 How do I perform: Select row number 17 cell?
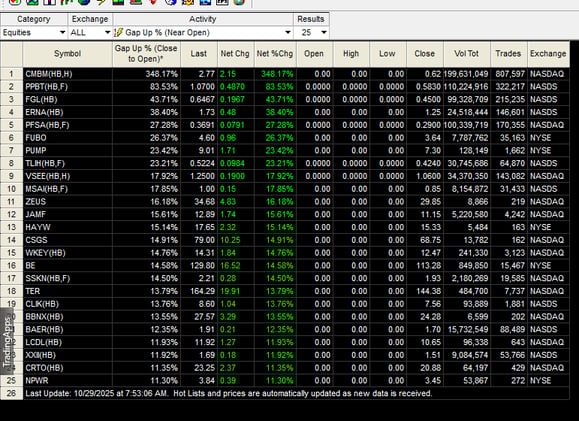point(11,278)
